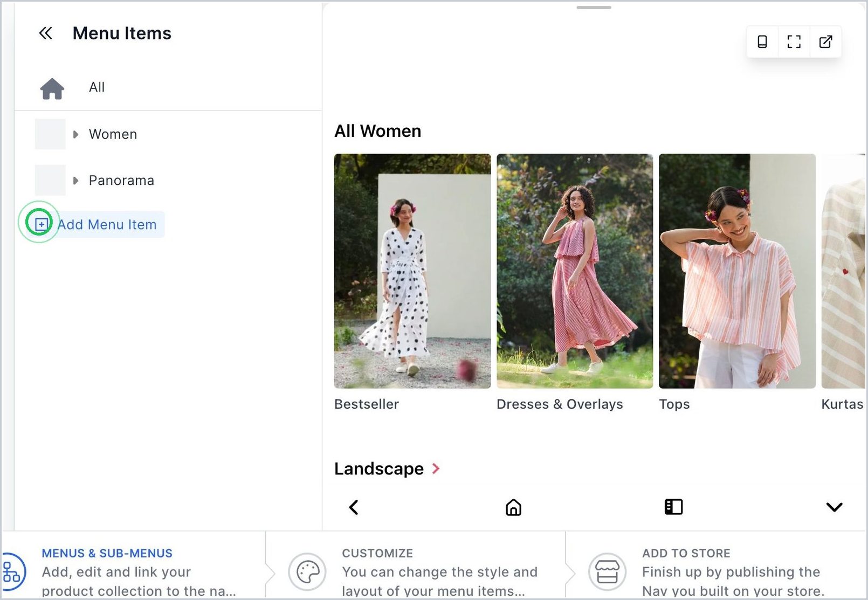This screenshot has width=868, height=600.
Task: Open the Bestseller collection thumbnail
Action: coord(412,271)
